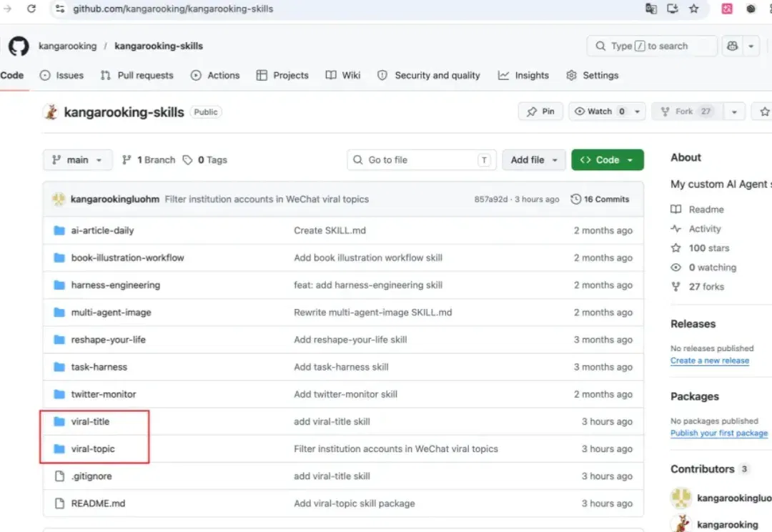Open kangarookingluohm commit author link
772x532 pixels.
point(114,199)
